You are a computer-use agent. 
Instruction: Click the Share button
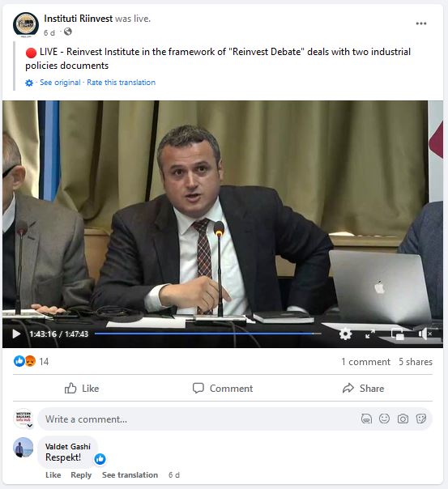click(x=363, y=389)
